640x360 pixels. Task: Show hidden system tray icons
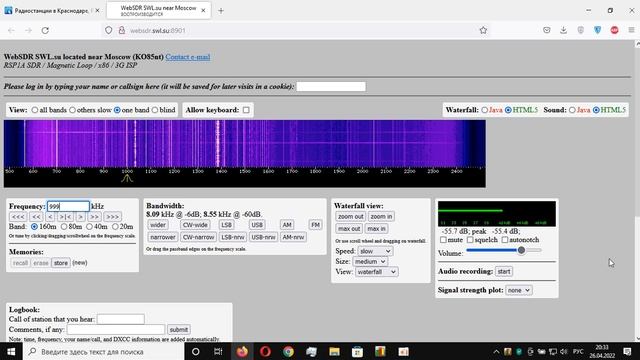click(496, 351)
